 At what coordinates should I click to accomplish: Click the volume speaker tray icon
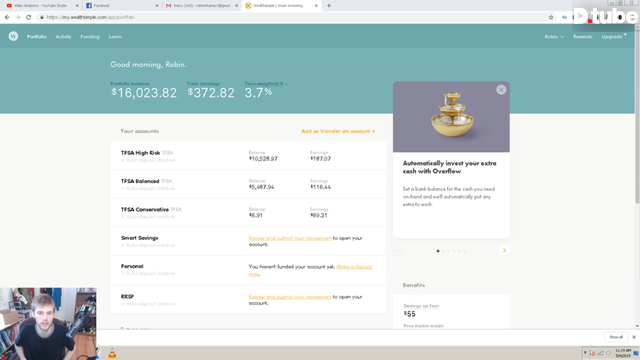click(608, 353)
